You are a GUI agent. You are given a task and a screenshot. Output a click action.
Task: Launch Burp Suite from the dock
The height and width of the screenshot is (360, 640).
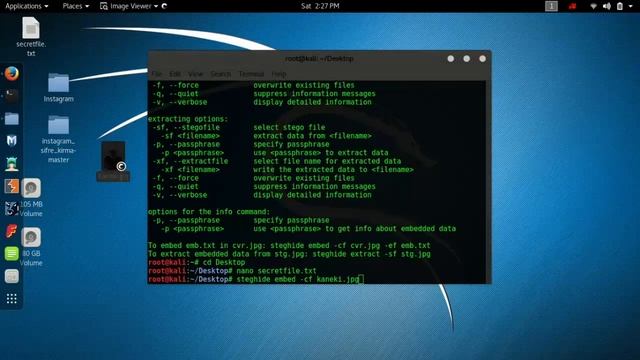(x=12, y=186)
